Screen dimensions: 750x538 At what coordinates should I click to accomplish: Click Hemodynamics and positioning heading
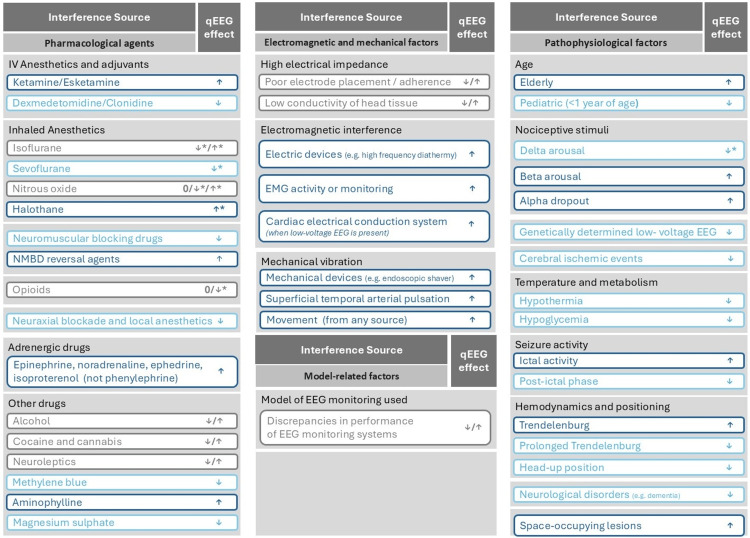[x=593, y=406]
